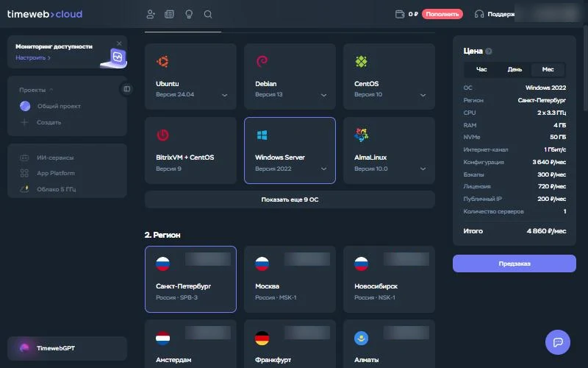588x368 pixels.
Task: Open the add-user icon in the header
Action: pos(151,14)
